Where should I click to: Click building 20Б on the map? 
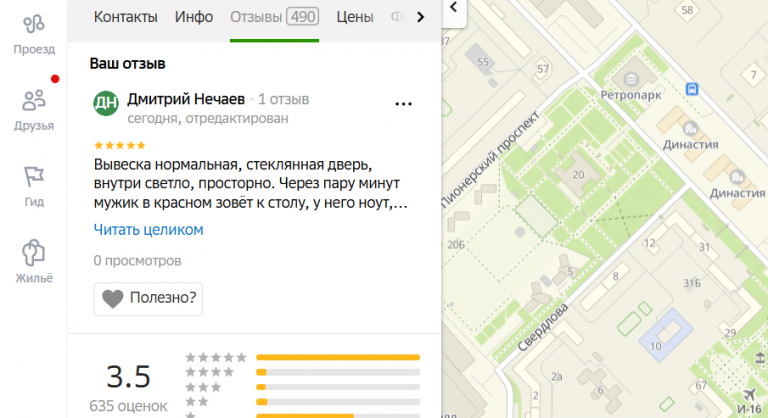pos(456,245)
